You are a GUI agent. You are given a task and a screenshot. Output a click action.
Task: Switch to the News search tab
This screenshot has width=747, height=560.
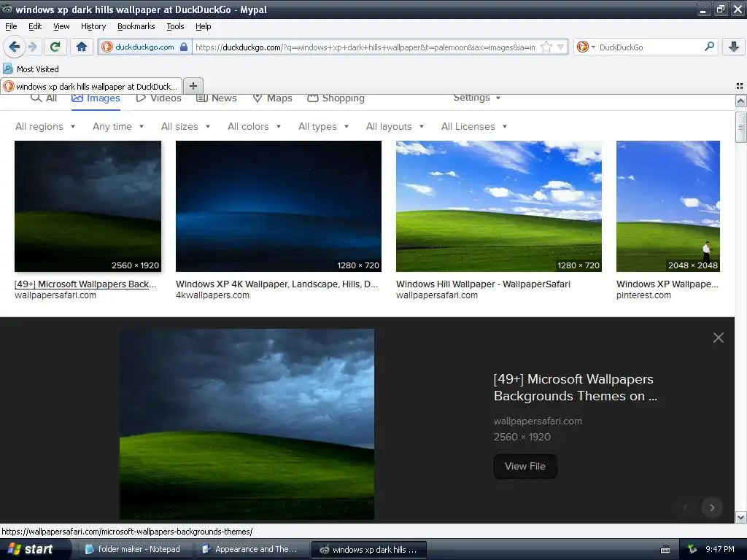217,98
